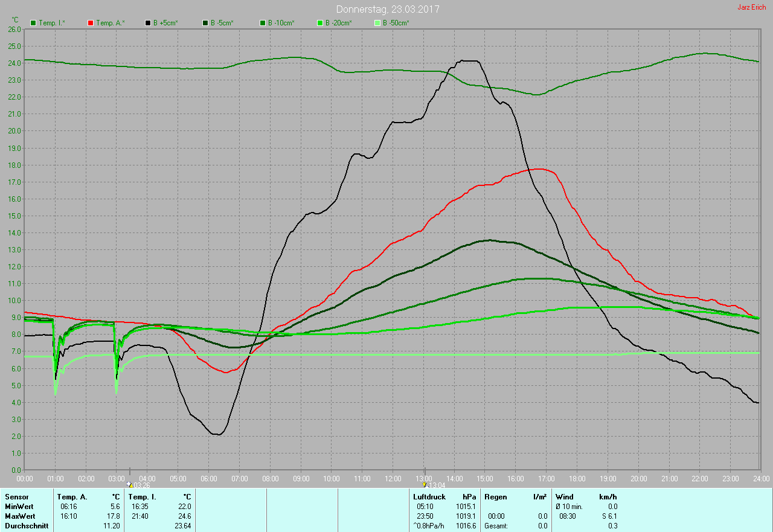
Task: Click the Durchschnitt row label
Action: coord(26,526)
